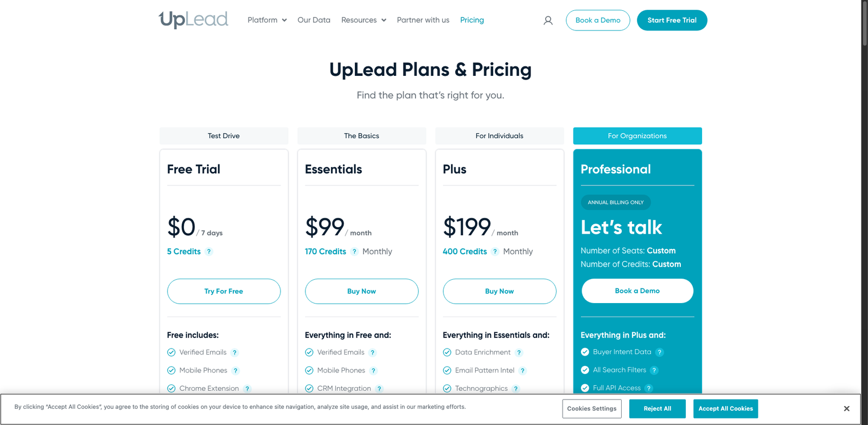Screen dimensions: 868x425
Task: Open the user account icon
Action: click(547, 20)
